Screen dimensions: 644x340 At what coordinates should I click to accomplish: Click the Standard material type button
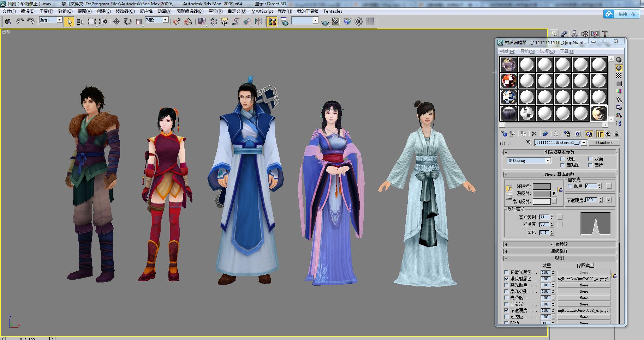(x=604, y=142)
